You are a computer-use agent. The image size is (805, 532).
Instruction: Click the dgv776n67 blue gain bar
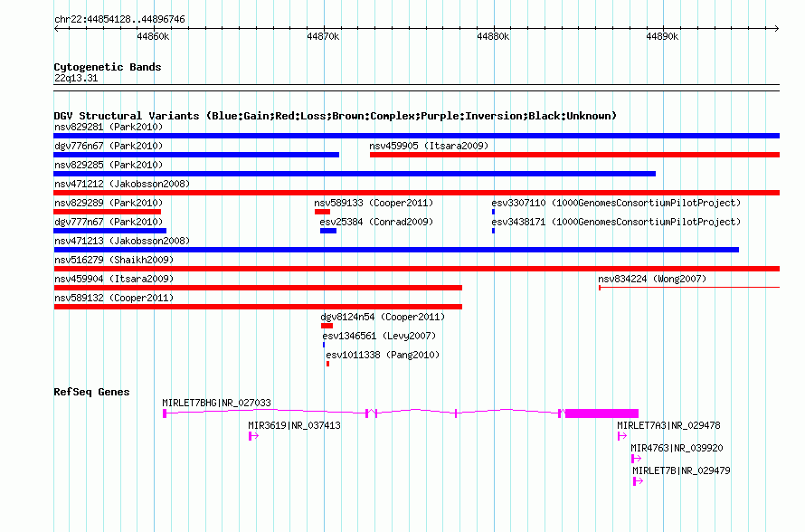[x=196, y=155]
